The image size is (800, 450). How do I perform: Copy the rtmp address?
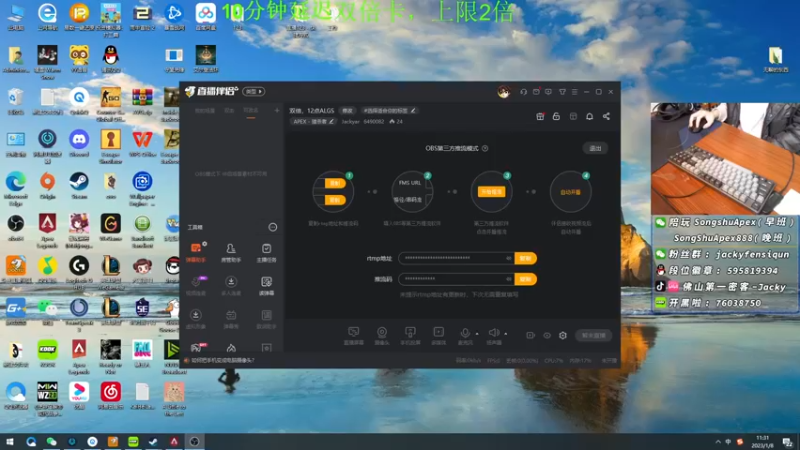point(526,258)
